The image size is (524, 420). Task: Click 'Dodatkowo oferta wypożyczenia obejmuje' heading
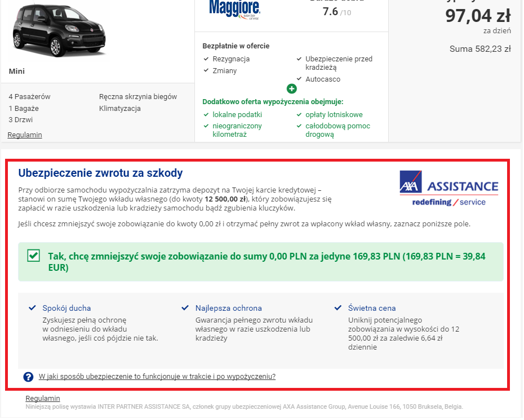273,102
